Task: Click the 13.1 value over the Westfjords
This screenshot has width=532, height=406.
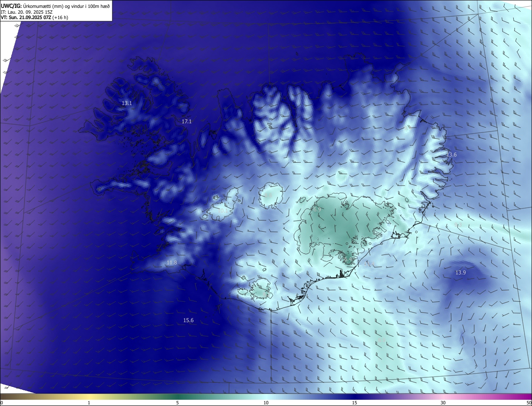Action: pyautogui.click(x=127, y=103)
